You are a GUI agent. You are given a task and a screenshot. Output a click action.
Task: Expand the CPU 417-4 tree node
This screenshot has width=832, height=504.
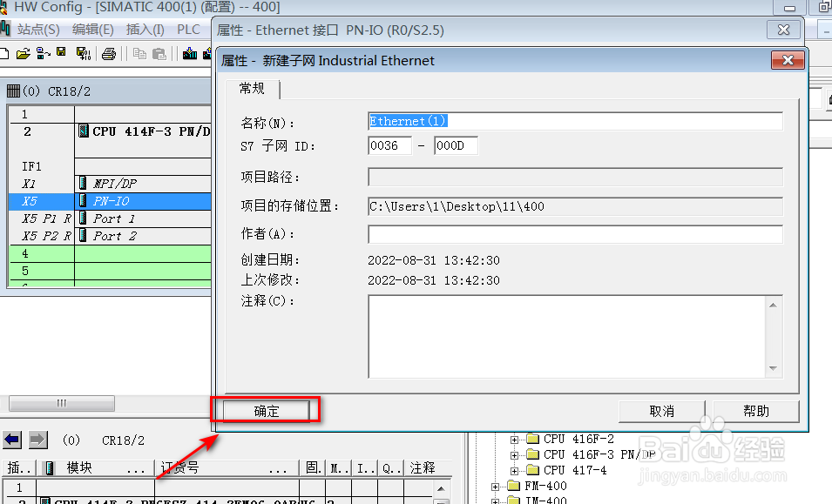click(x=514, y=471)
